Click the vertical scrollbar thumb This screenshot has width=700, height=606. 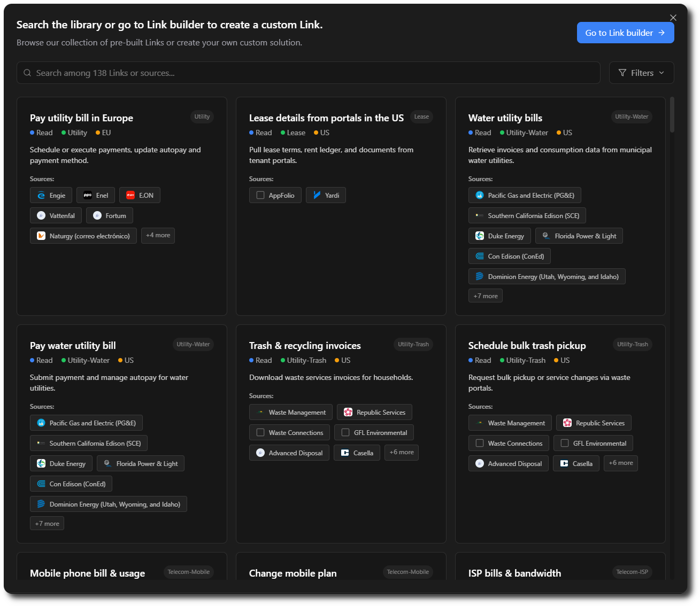coord(672,114)
